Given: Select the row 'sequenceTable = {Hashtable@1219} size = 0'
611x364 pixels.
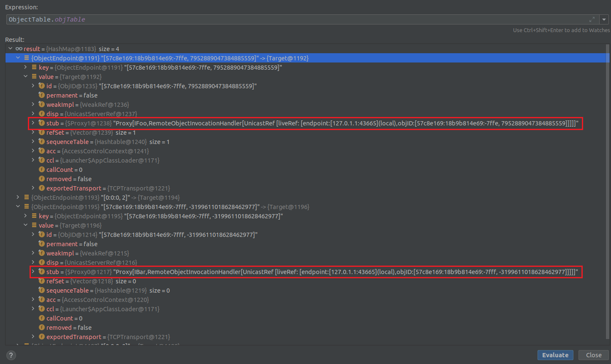Looking at the screenshot, I should click(108, 291).
